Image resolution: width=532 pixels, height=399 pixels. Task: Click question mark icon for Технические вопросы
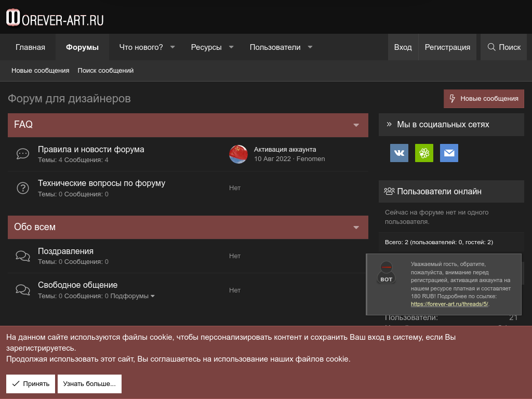click(x=23, y=188)
